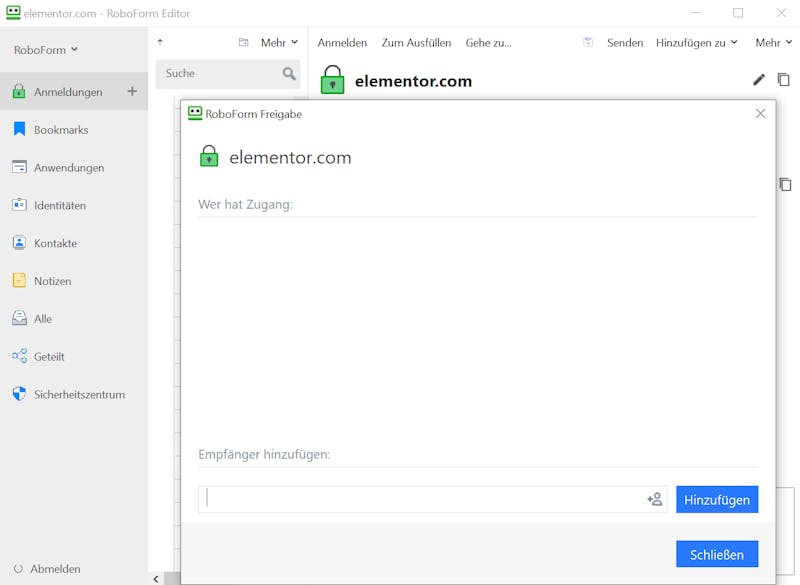Close the RoboForm Freigabe dialog
This screenshot has height=585, width=800.
pos(760,113)
